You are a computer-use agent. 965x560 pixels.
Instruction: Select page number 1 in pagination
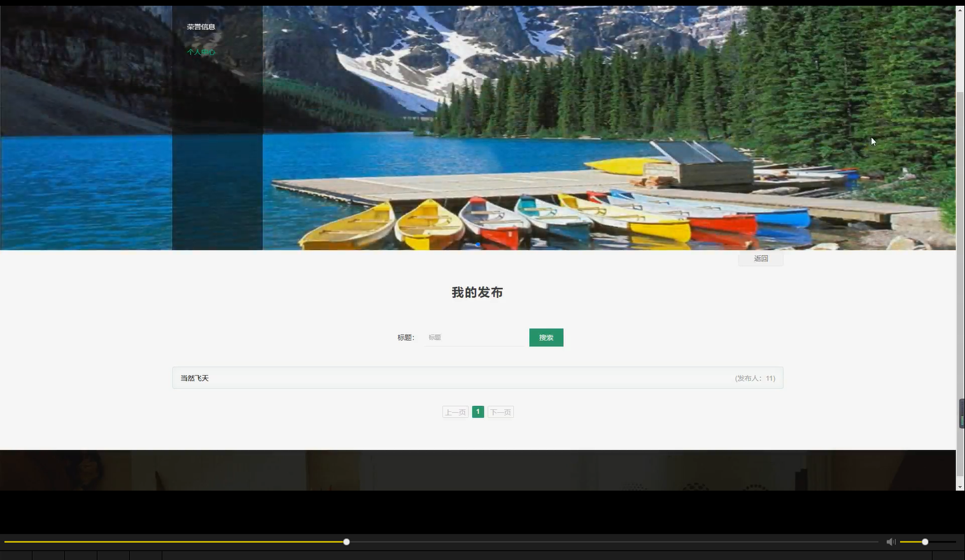[x=477, y=411]
